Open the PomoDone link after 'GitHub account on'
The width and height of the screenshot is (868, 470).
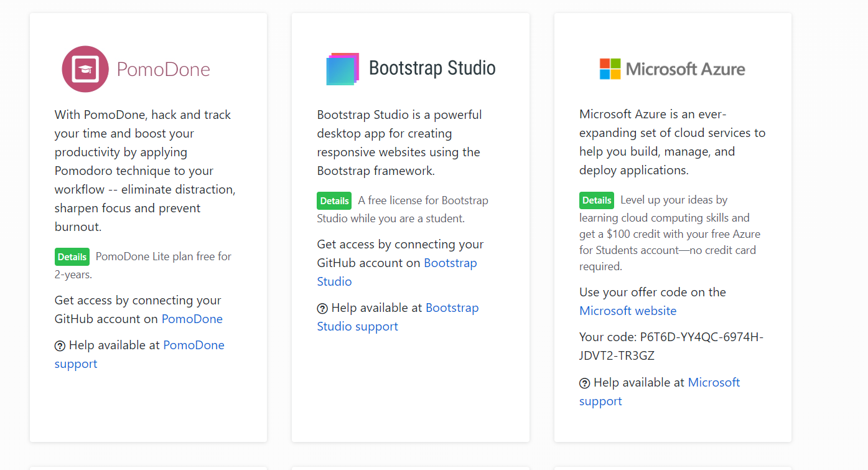pyautogui.click(x=192, y=319)
